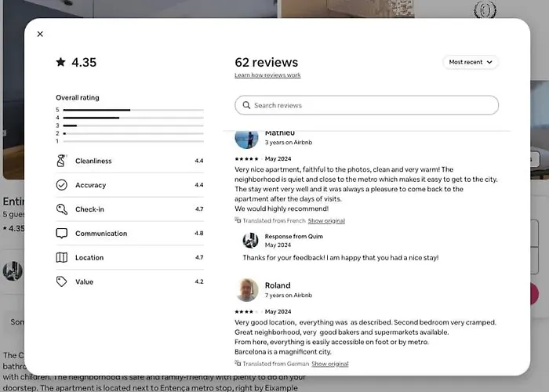Image resolution: width=549 pixels, height=392 pixels.
Task: Click the Cleanliness spray bottle icon
Action: [x=61, y=161]
